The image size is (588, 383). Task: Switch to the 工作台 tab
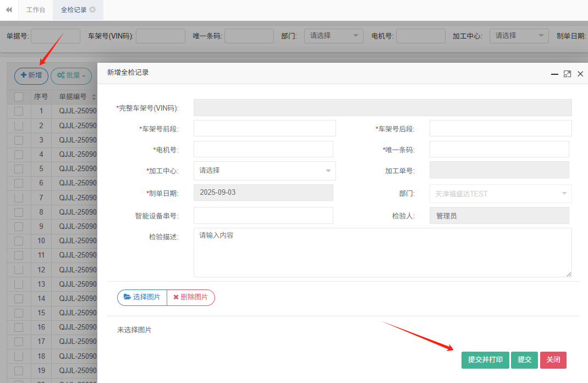(36, 10)
